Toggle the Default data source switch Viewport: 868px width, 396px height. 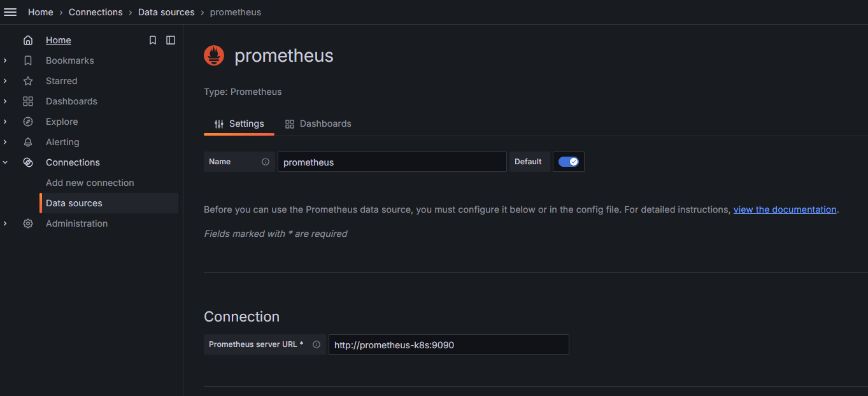coord(568,162)
